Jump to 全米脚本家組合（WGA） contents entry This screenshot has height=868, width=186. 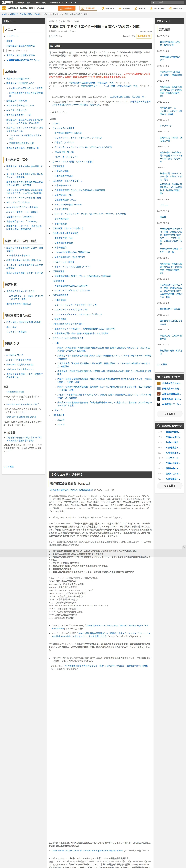(65, 200)
